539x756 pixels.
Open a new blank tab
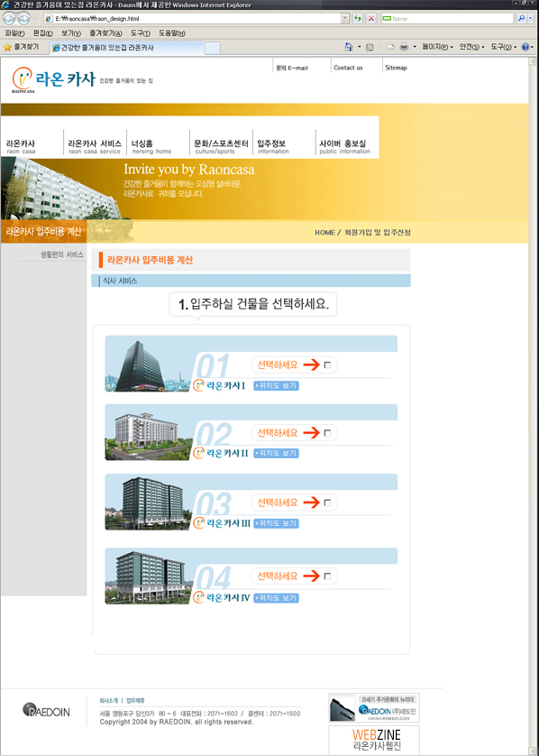click(x=213, y=48)
